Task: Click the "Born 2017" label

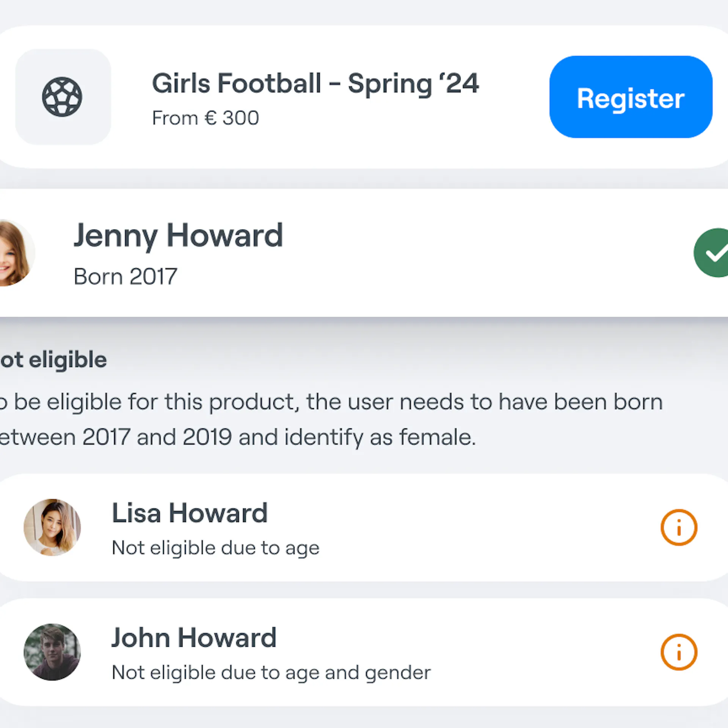Action: point(126,276)
